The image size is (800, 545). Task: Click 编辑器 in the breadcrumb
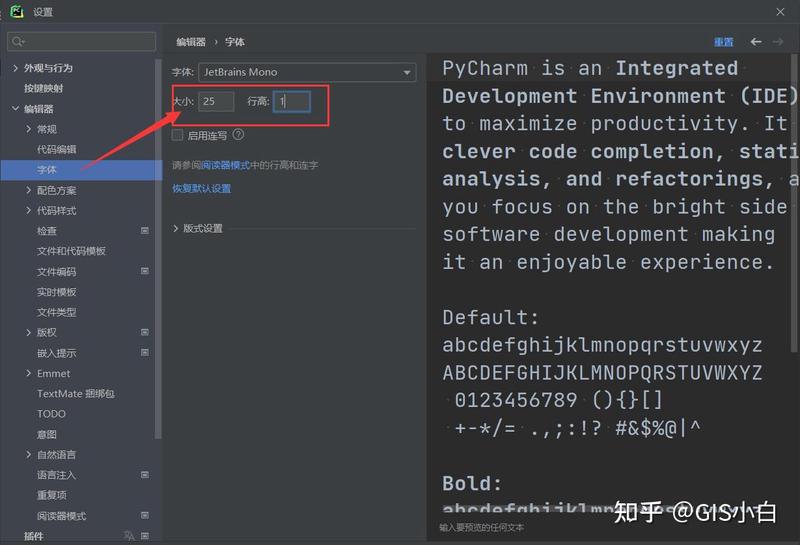pos(191,42)
